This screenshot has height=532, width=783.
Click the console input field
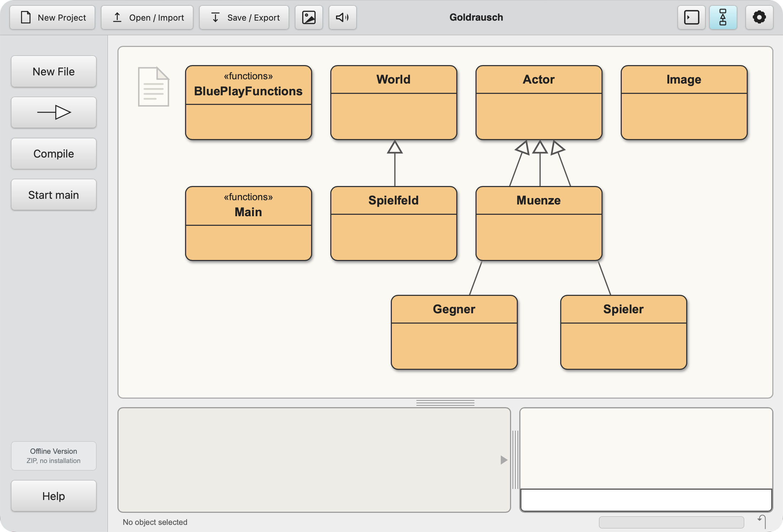tap(646, 500)
